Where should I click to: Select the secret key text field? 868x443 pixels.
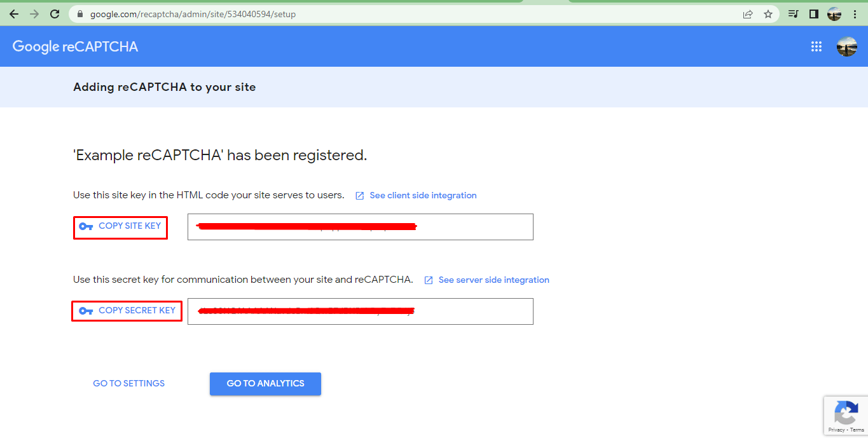click(x=360, y=311)
